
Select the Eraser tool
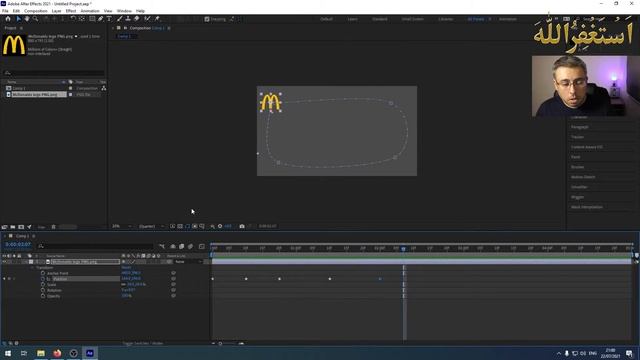pyautogui.click(x=136, y=19)
